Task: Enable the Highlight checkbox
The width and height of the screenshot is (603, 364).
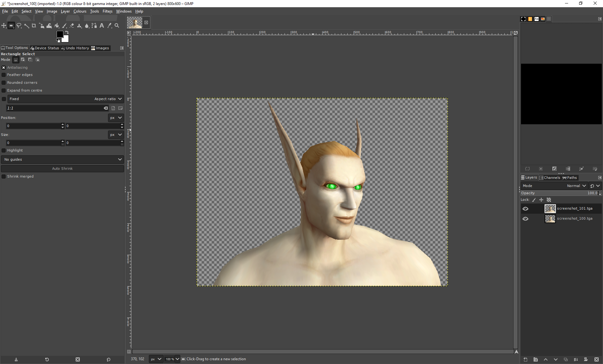Action: point(4,150)
